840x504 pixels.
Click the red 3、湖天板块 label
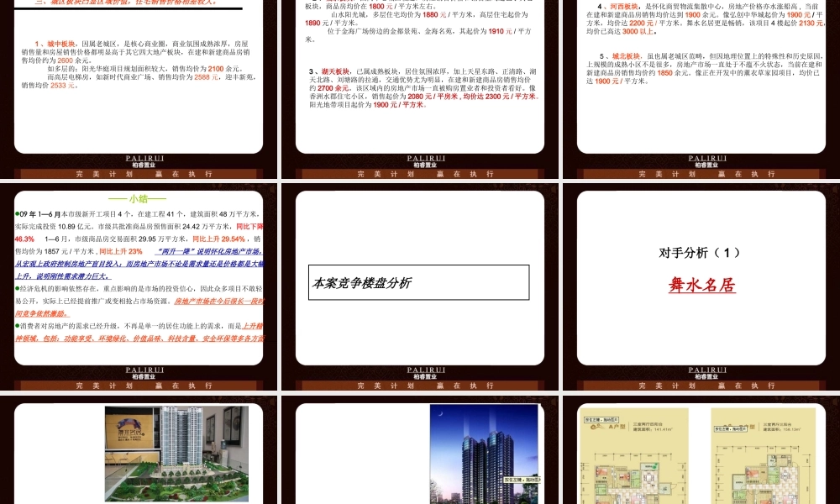point(329,71)
